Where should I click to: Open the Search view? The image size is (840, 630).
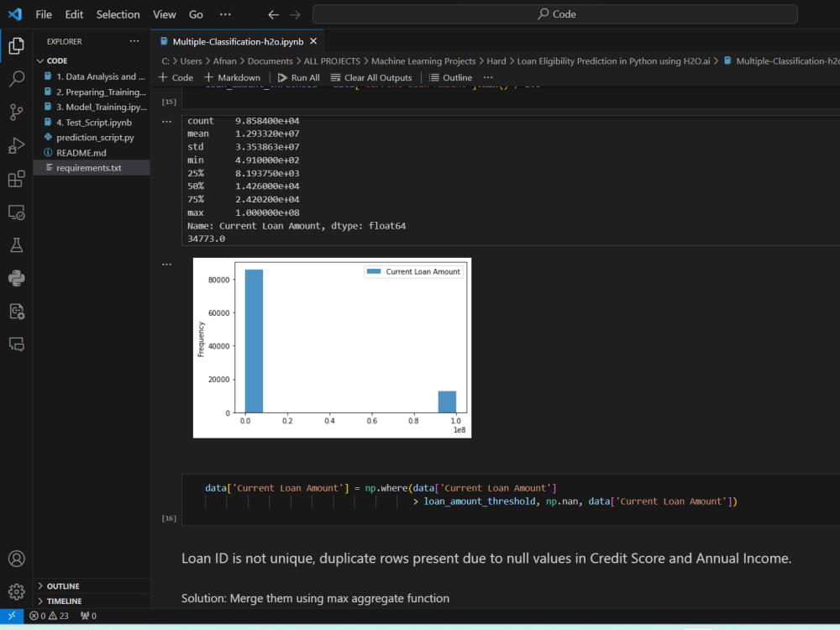(x=15, y=78)
